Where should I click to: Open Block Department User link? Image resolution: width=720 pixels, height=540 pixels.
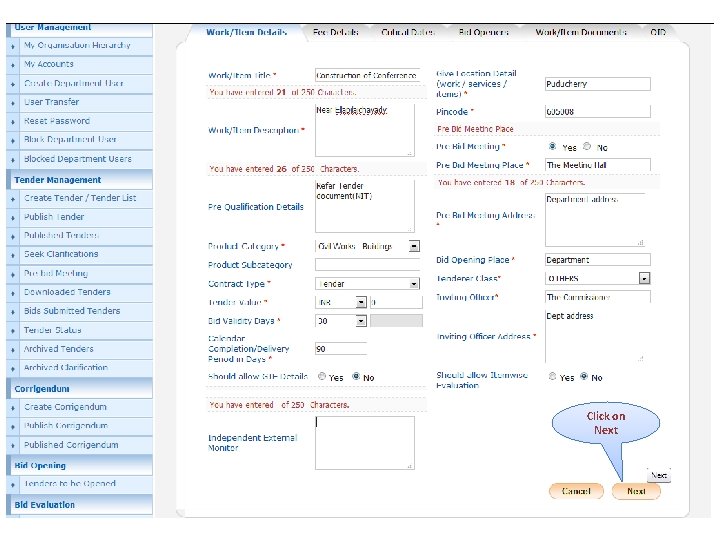70,139
